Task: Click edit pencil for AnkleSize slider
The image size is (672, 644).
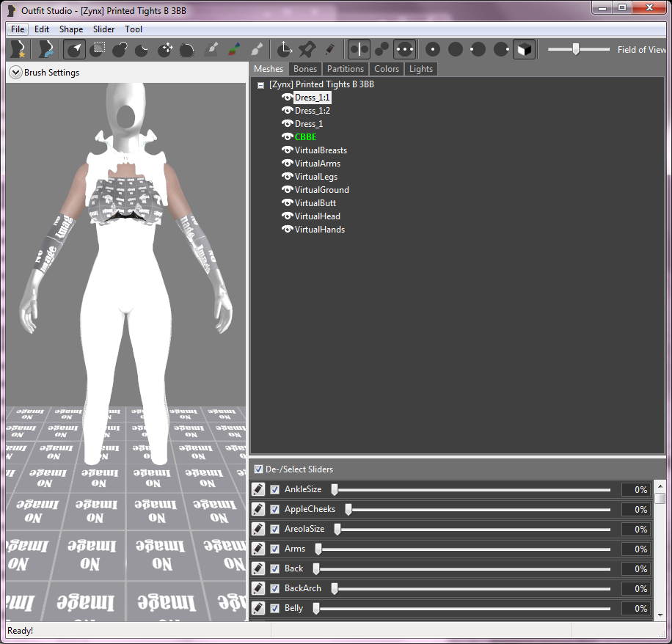Action: coord(258,489)
